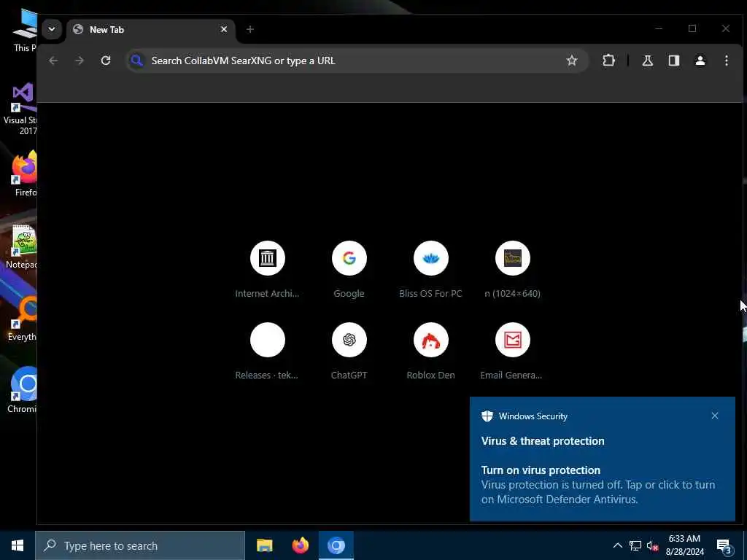This screenshot has width=747, height=560.
Task: Open the three-dot browser menu
Action: click(727, 61)
